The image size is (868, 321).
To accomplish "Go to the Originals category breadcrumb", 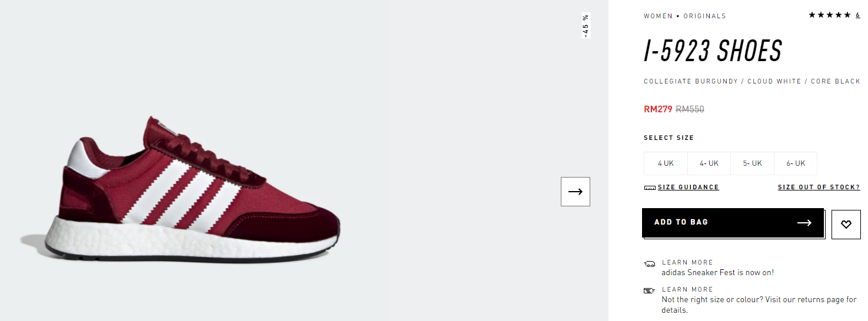I will pos(704,16).
